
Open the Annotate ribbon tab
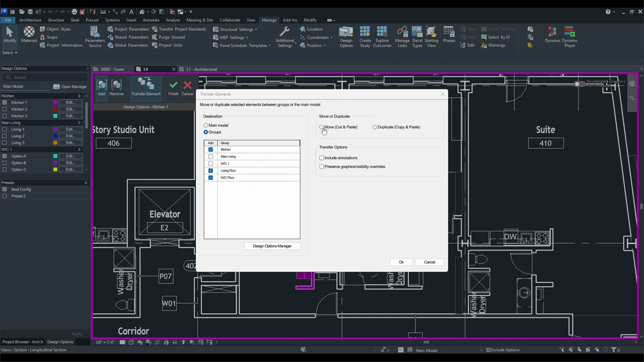tap(151, 20)
